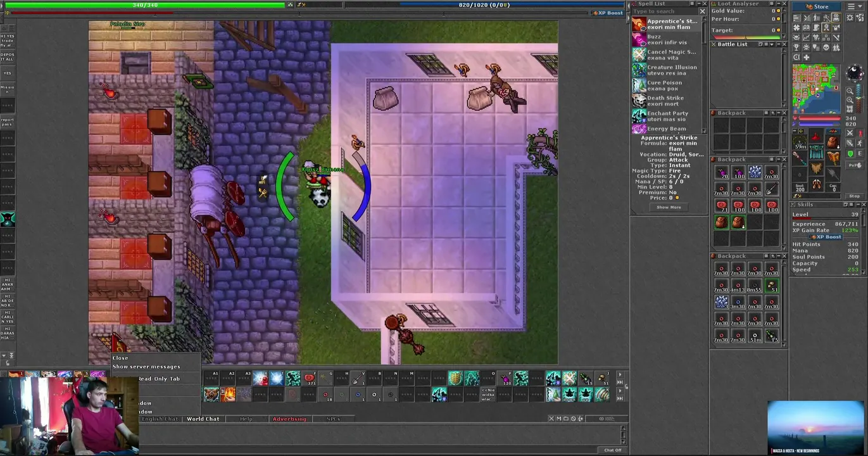This screenshot has width=868, height=456.
Task: Choose Show server messages menu entry
Action: [146, 367]
